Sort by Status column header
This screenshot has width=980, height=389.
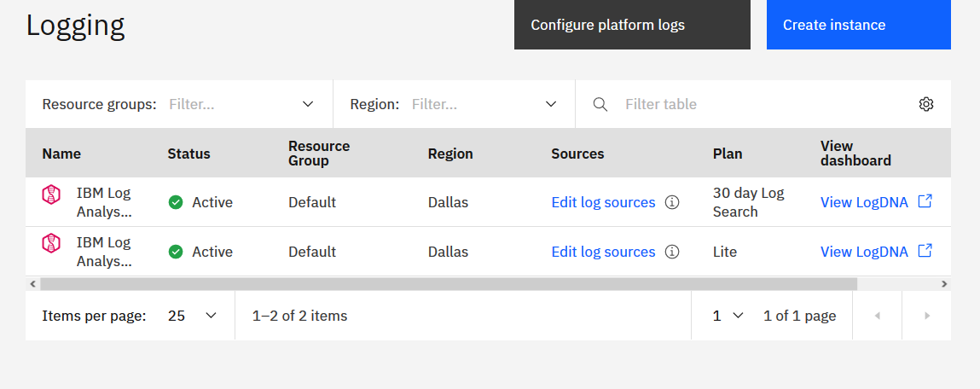pyautogui.click(x=188, y=154)
